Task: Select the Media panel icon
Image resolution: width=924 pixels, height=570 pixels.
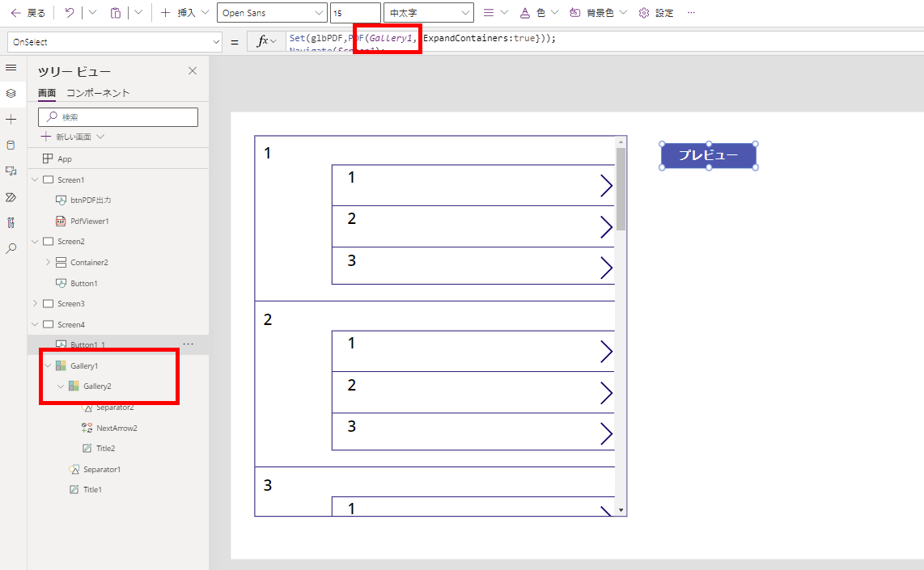Action: (11, 171)
